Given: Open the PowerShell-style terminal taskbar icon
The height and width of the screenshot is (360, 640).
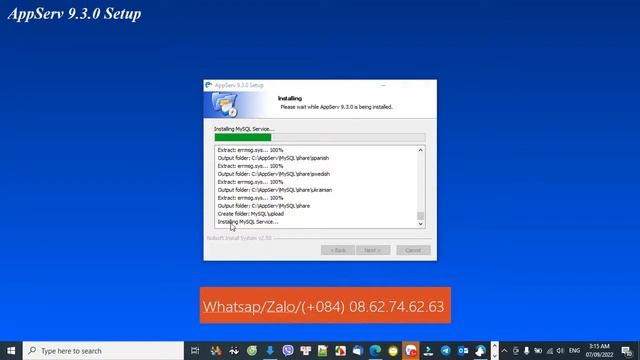Looking at the screenshot, I should click(428, 351).
